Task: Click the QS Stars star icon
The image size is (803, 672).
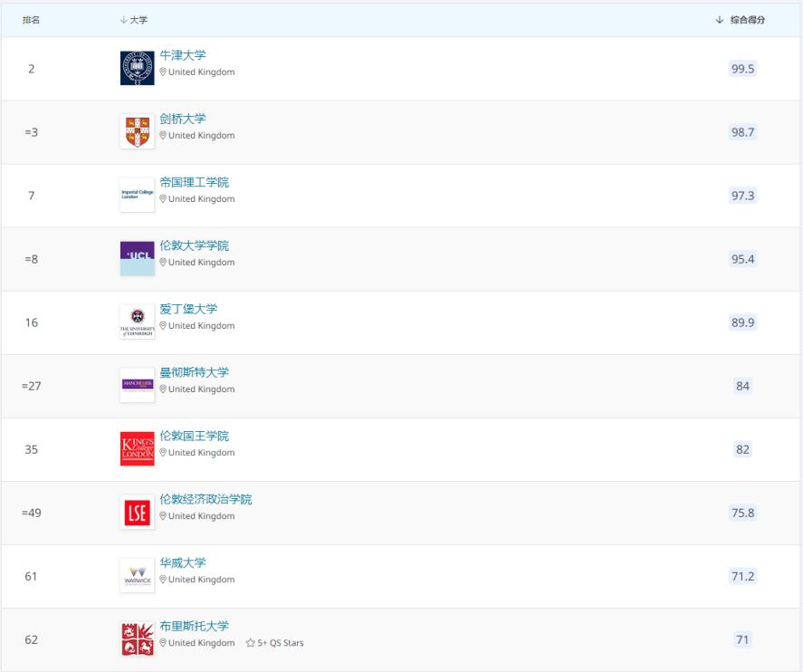Action: tap(251, 643)
